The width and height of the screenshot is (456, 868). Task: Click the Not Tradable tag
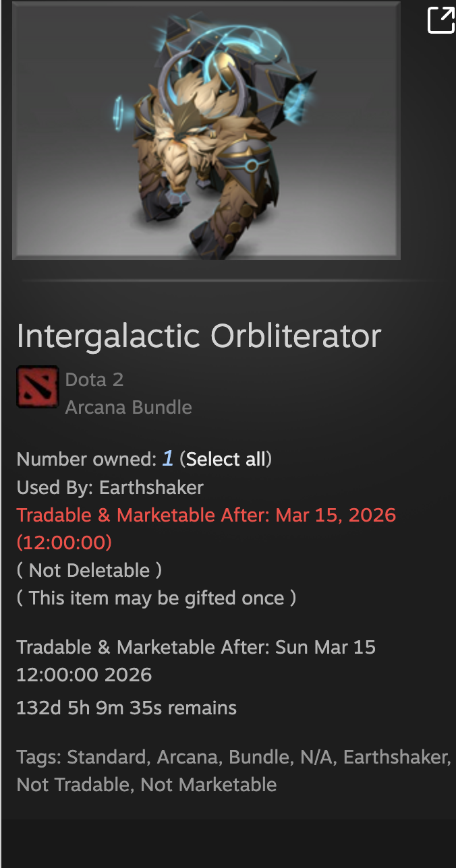click(73, 785)
